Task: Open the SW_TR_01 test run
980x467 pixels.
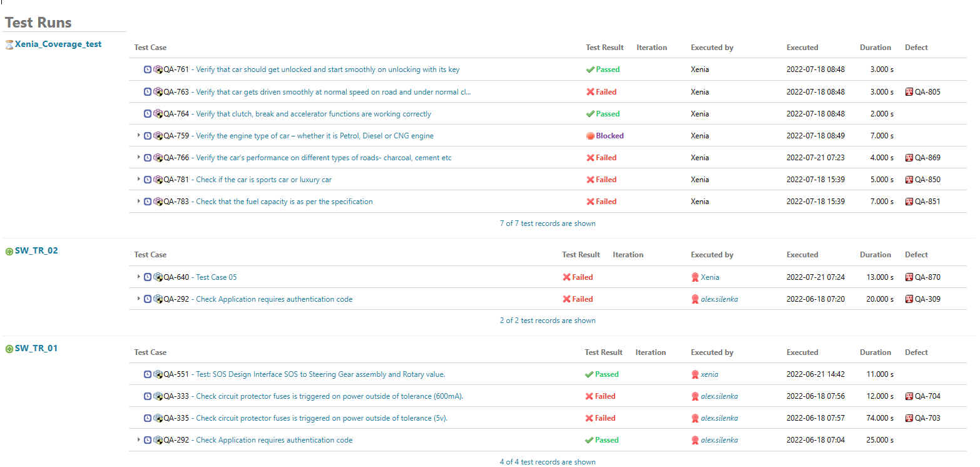Action: 36,349
